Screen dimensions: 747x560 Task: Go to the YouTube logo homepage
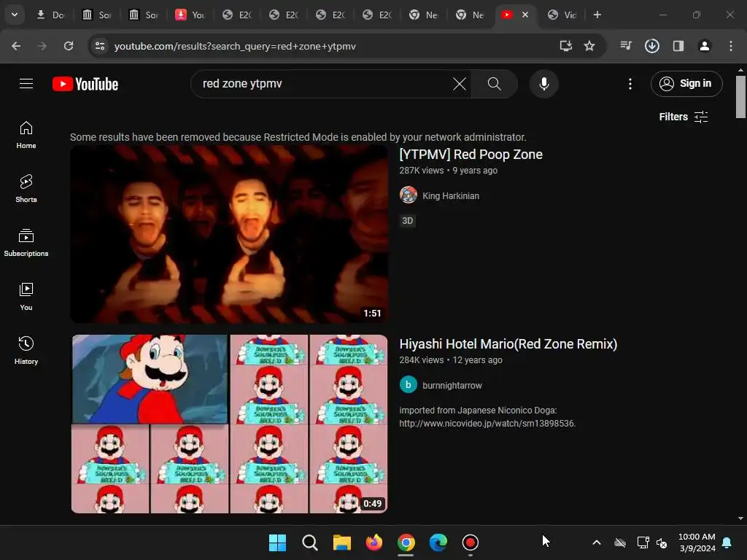[x=85, y=84]
